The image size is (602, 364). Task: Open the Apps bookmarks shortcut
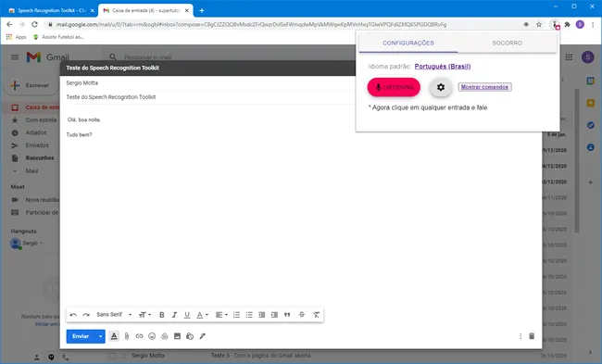(16, 37)
